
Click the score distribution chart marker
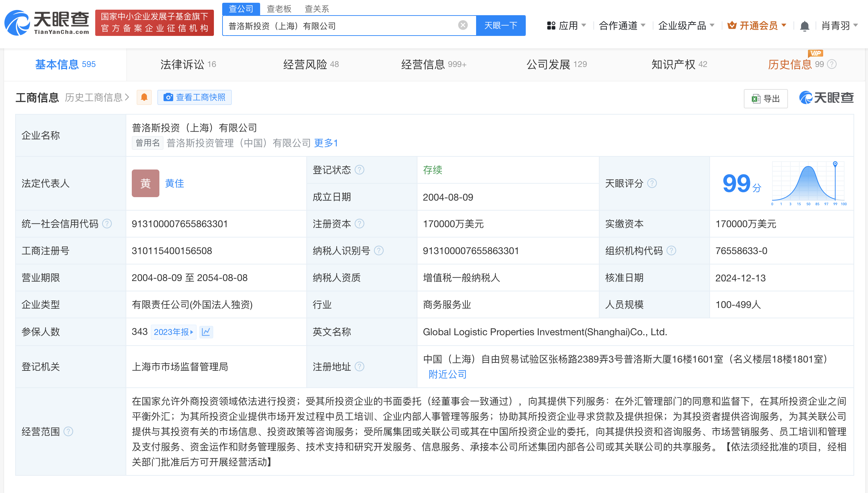(x=835, y=164)
